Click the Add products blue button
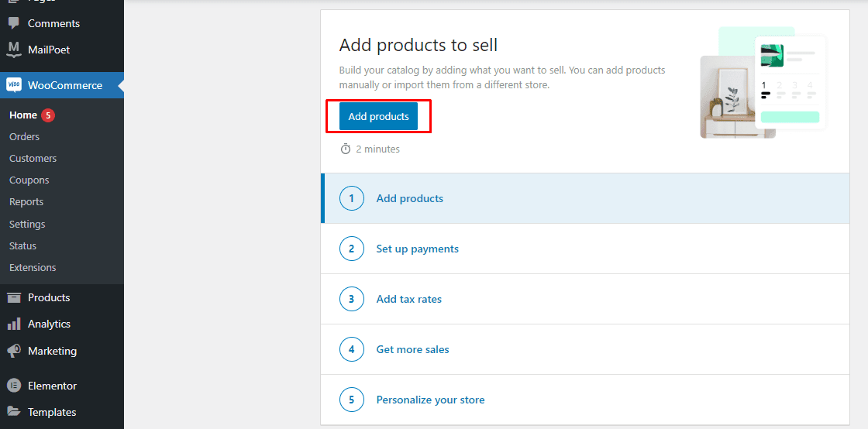The width and height of the screenshot is (868, 429). point(379,117)
